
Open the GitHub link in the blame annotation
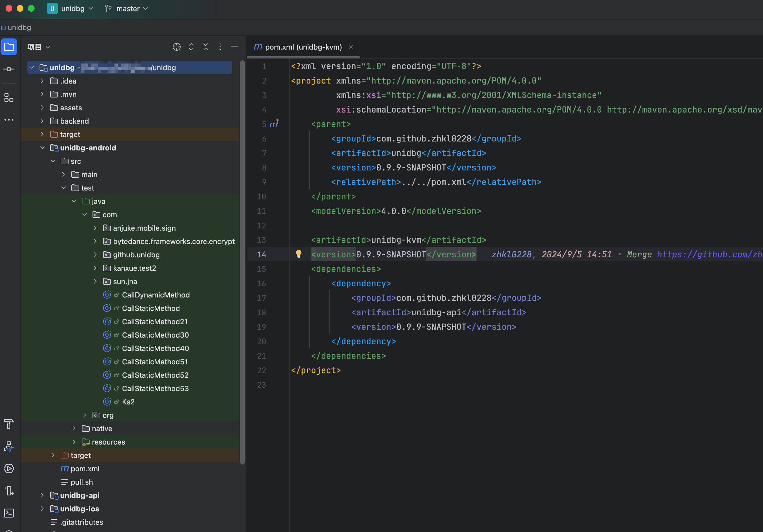click(709, 254)
